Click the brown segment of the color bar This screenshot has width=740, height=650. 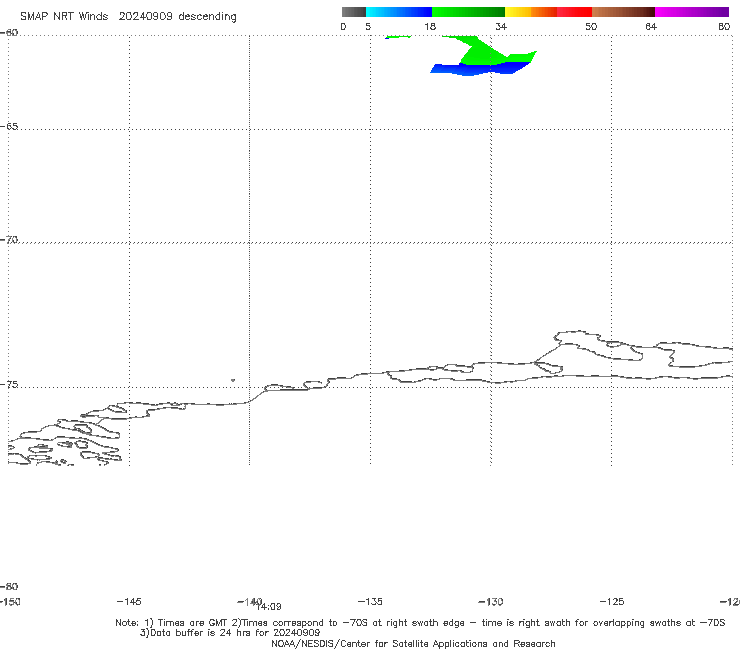point(623,12)
